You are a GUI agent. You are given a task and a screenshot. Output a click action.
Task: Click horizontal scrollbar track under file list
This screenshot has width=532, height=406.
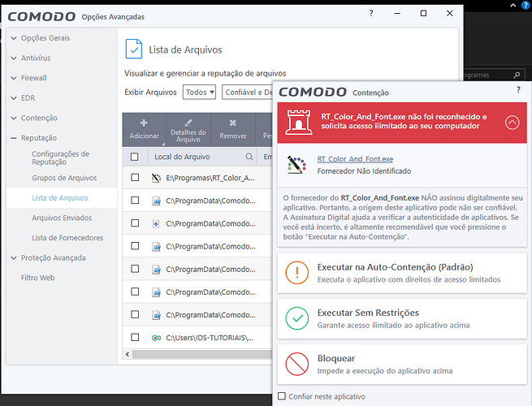(202, 354)
